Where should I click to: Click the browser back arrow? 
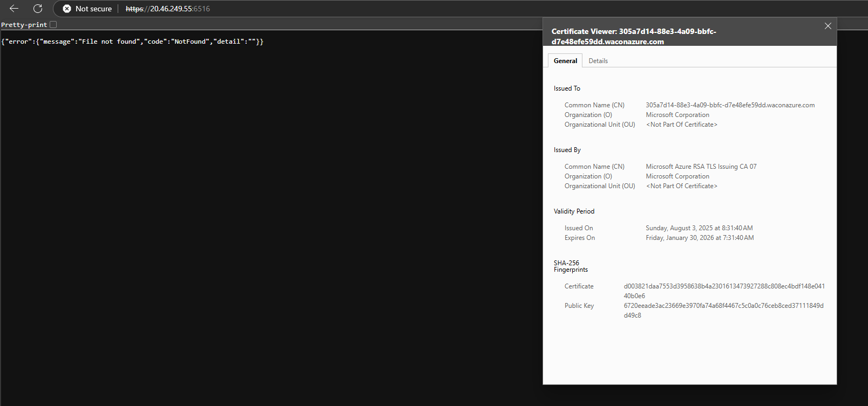tap(14, 9)
